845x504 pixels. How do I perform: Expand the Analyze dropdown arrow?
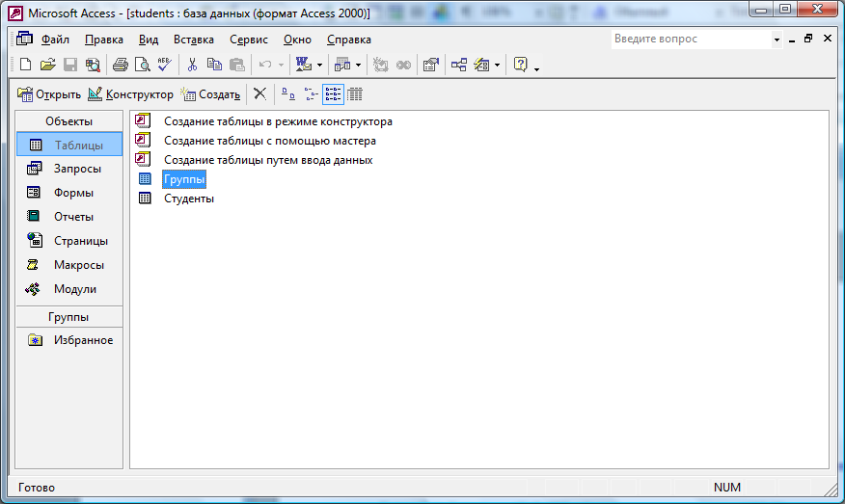(x=359, y=66)
